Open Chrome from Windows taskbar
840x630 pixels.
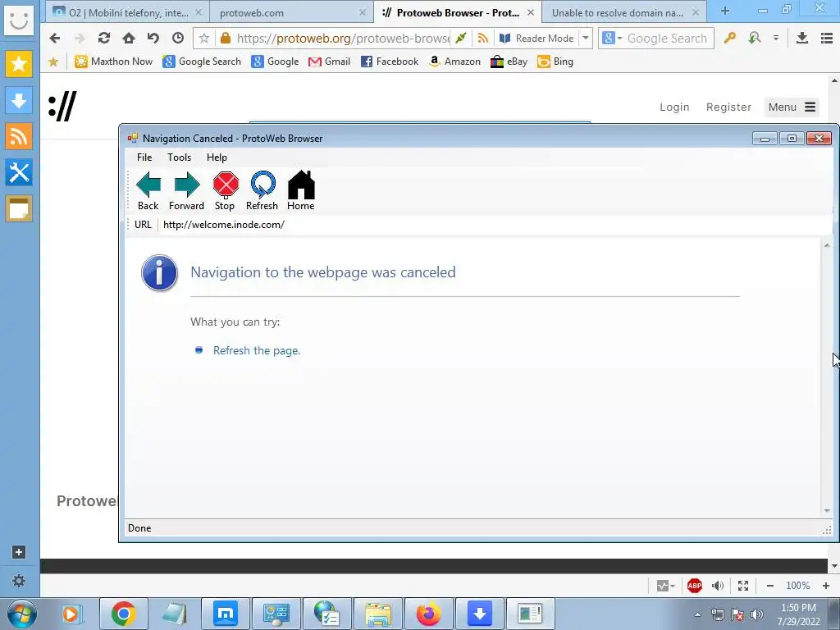point(124,614)
